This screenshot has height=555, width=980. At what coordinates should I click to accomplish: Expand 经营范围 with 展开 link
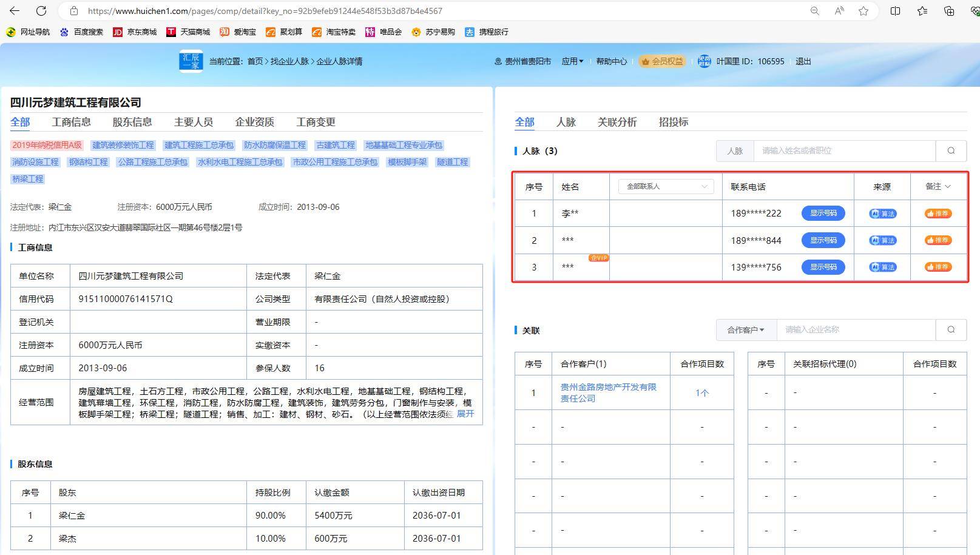(x=465, y=414)
